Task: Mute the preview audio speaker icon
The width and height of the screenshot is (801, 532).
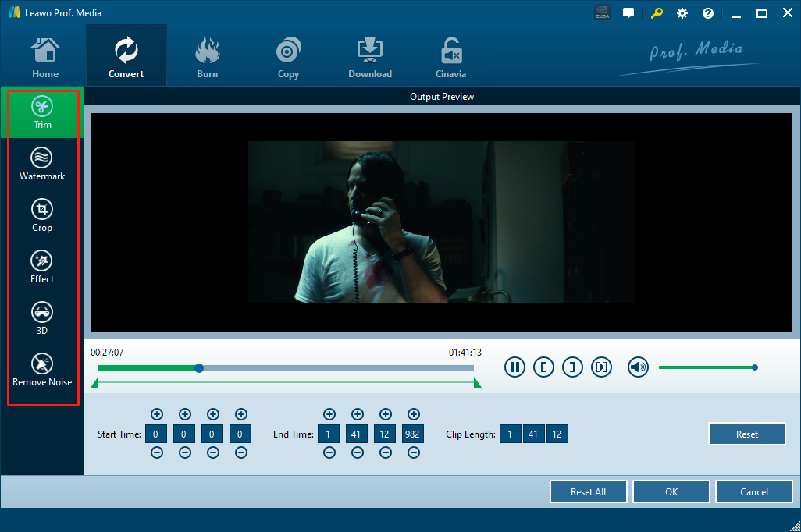Action: click(638, 367)
